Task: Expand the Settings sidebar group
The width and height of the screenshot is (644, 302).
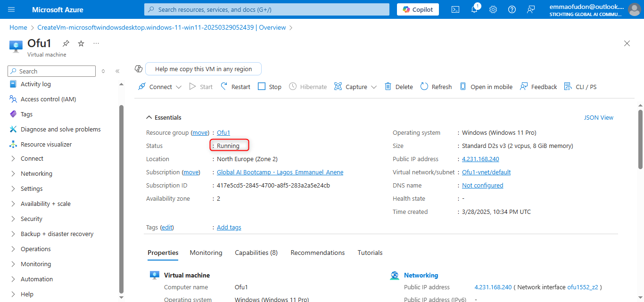Action: click(32, 189)
